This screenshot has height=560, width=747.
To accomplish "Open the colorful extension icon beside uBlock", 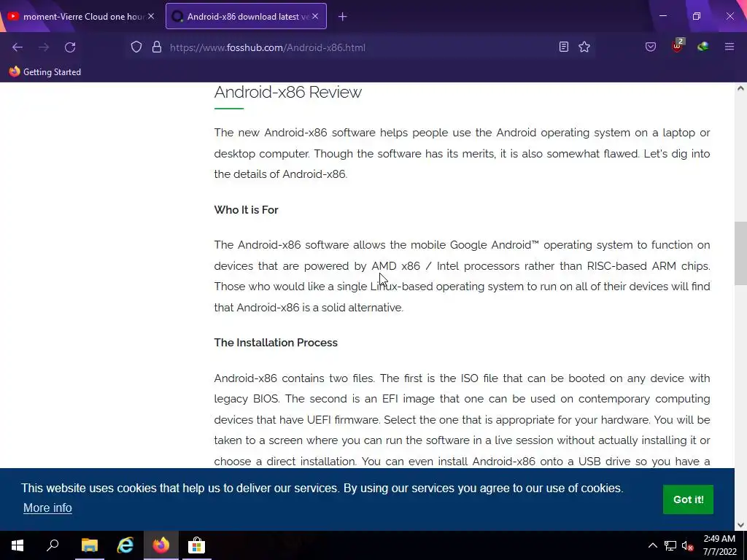I will [703, 47].
